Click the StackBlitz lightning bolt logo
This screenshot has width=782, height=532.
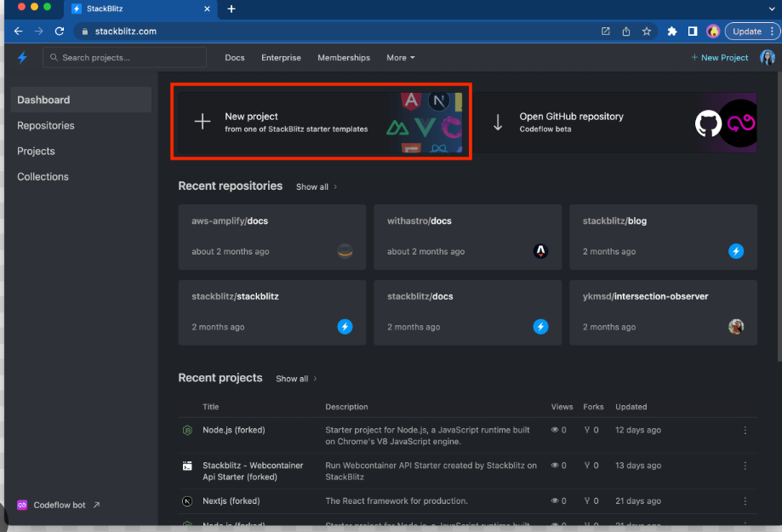pos(22,57)
